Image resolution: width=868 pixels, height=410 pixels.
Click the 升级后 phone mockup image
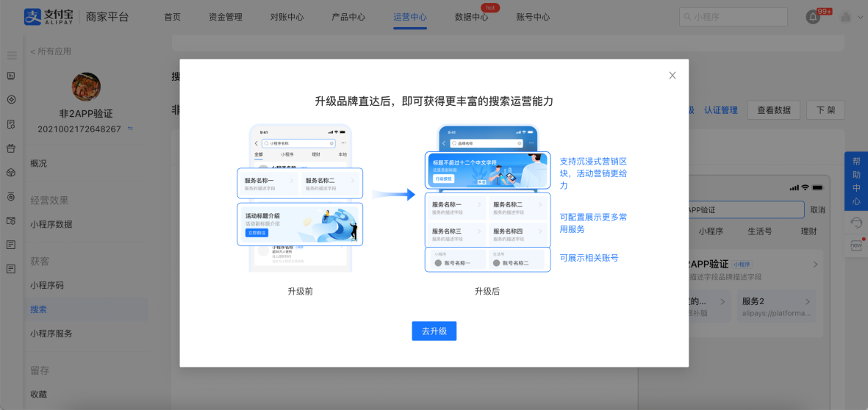point(488,198)
